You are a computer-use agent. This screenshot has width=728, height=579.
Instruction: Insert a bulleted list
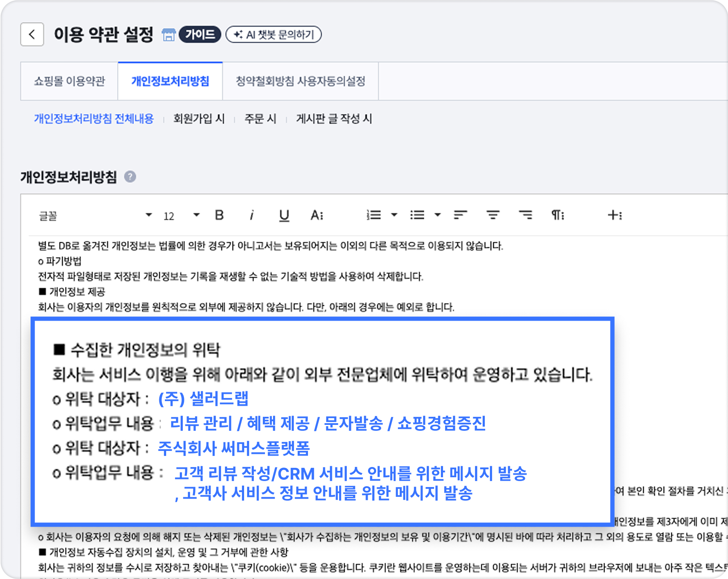[x=417, y=215]
